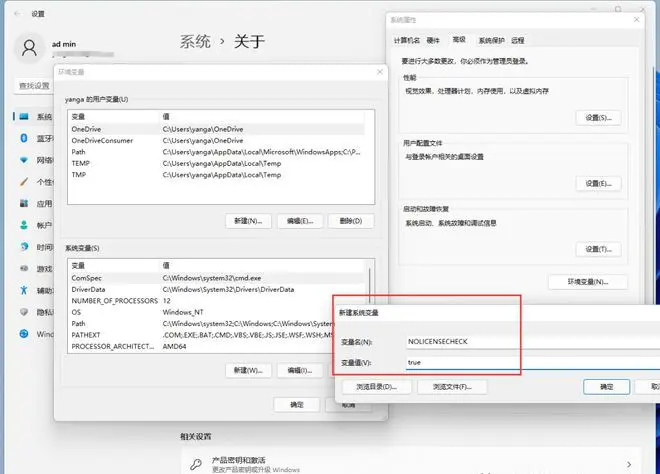Click the Settings search box
660x474 pixels.
pyautogui.click(x=34, y=86)
